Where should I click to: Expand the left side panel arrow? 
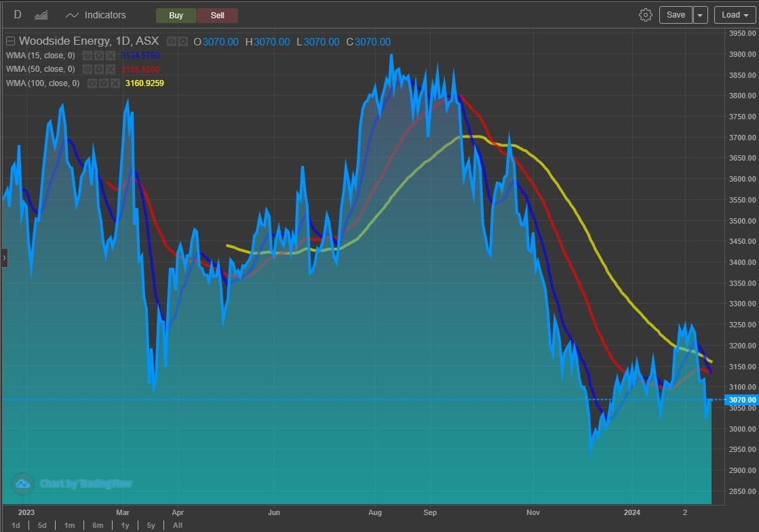tap(4, 258)
